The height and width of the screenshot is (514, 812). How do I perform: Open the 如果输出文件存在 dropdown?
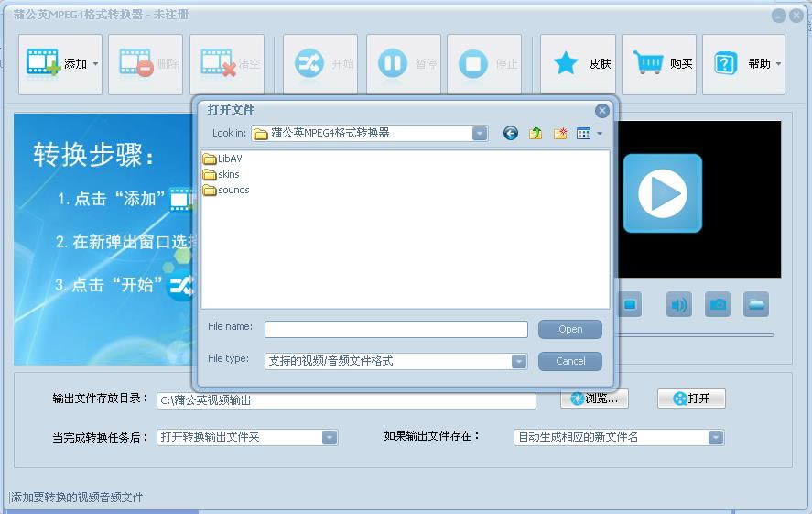pos(716,437)
